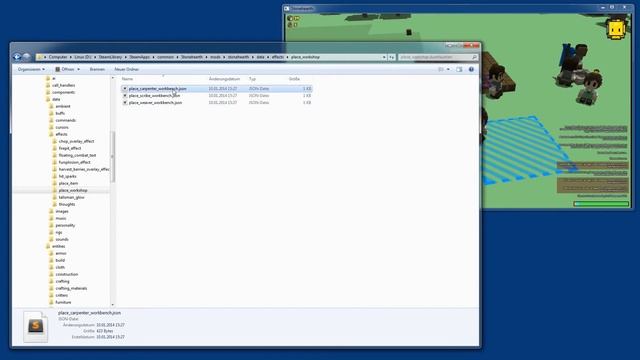Image resolution: width=640 pixels, height=360 pixels.
Task: Click SteamLibrary in the address breadcrumb
Action: coord(110,57)
